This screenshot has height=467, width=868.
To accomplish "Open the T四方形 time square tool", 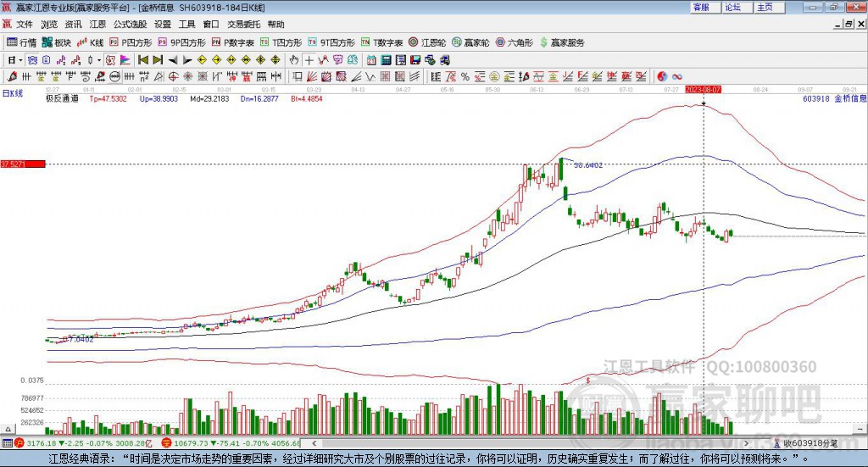I will click(281, 42).
